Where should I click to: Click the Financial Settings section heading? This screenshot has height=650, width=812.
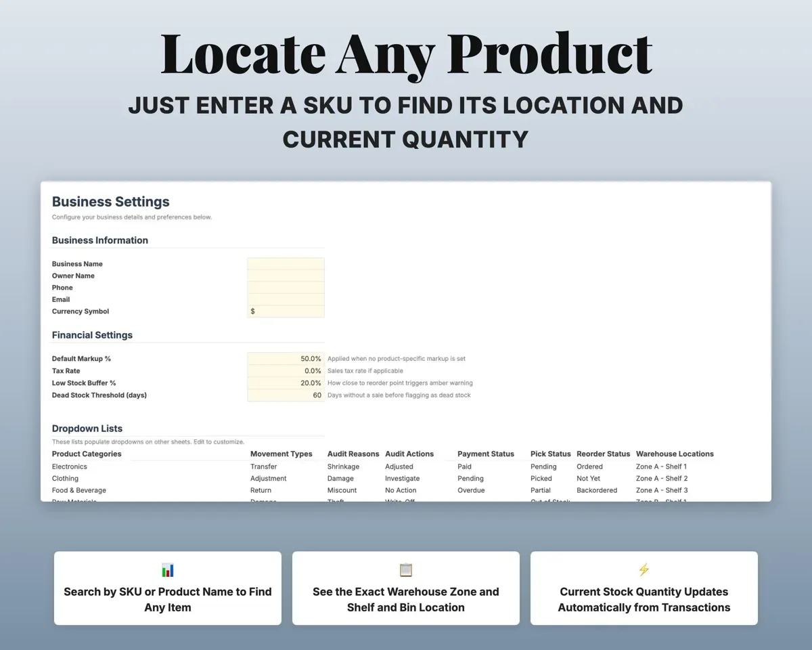92,335
